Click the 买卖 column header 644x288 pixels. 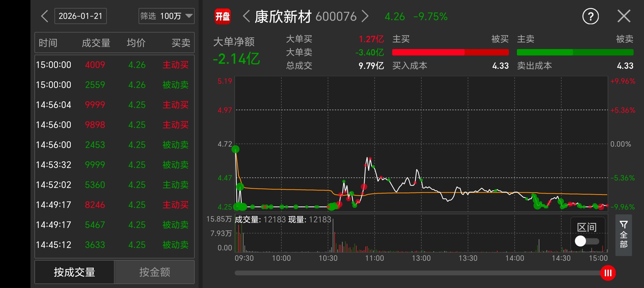pos(181,43)
